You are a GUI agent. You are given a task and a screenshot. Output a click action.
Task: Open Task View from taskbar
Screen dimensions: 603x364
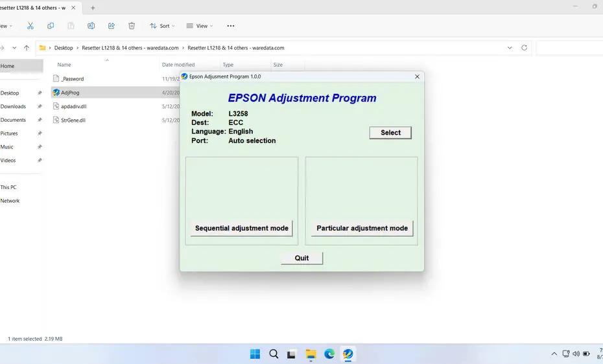tap(292, 354)
